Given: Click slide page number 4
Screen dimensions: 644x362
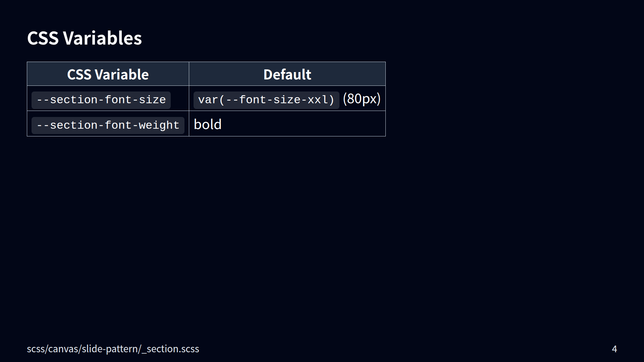Looking at the screenshot, I should (614, 349).
